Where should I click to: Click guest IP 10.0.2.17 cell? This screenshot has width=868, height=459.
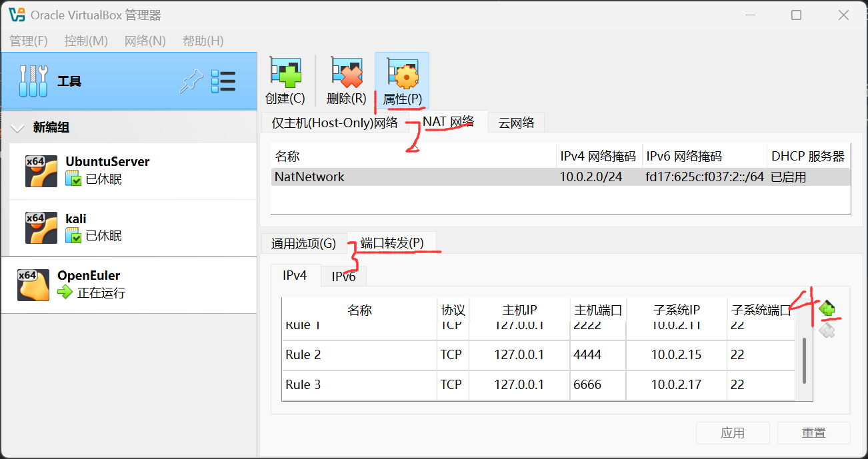click(677, 385)
